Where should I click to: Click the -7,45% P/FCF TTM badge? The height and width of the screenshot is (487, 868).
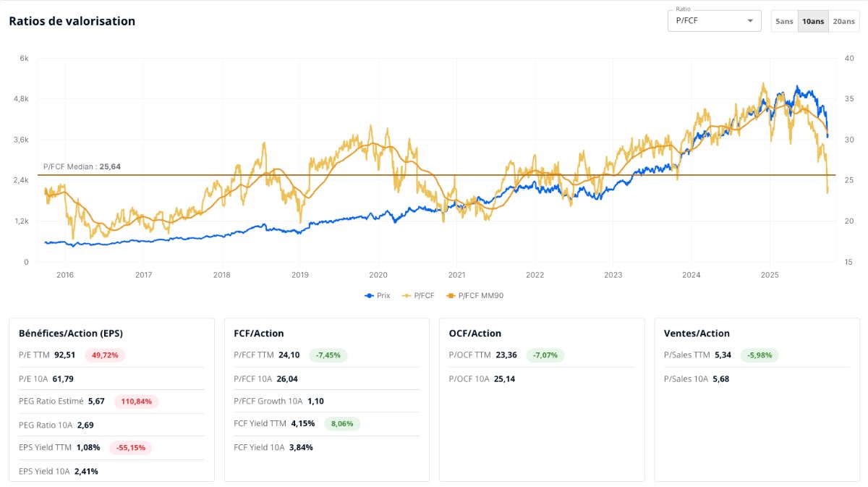coord(328,355)
